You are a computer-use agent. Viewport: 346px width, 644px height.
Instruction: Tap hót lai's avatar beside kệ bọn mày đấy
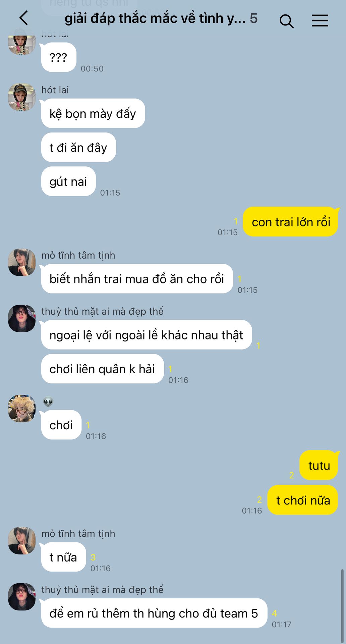pos(22,97)
